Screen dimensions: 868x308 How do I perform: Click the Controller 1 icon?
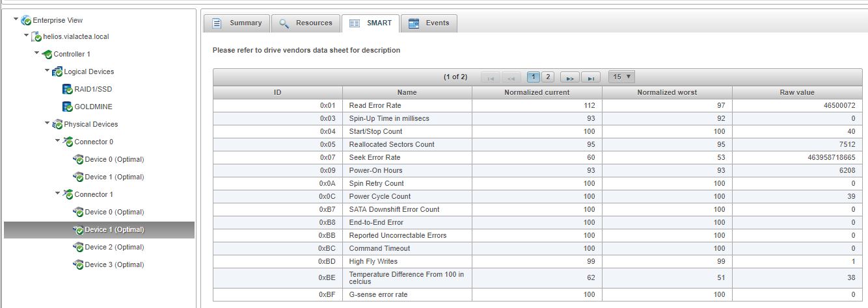(x=47, y=54)
